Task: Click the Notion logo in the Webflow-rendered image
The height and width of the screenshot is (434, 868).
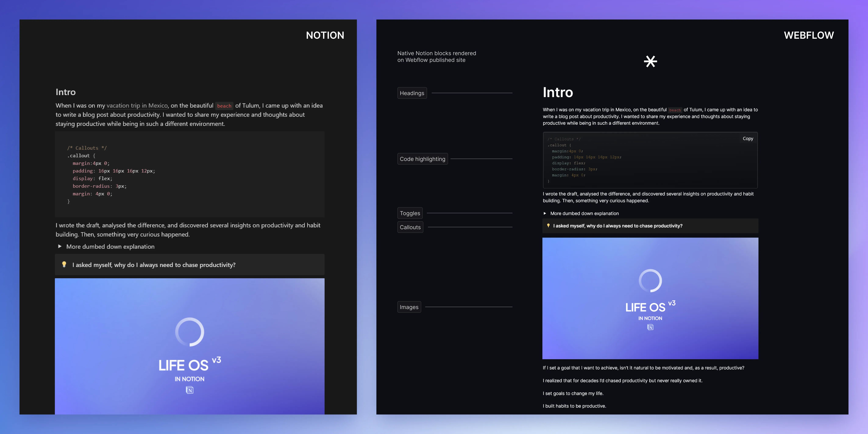Action: 650,327
